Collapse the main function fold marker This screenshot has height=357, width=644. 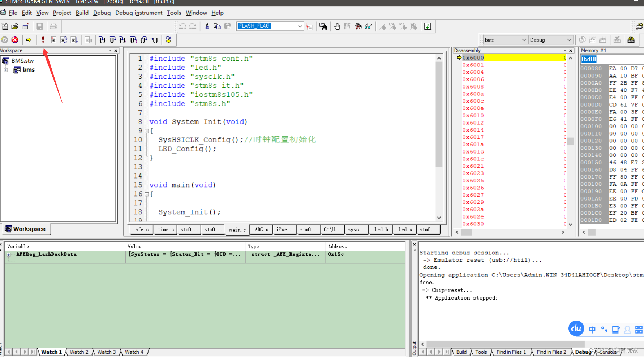pyautogui.click(x=147, y=194)
